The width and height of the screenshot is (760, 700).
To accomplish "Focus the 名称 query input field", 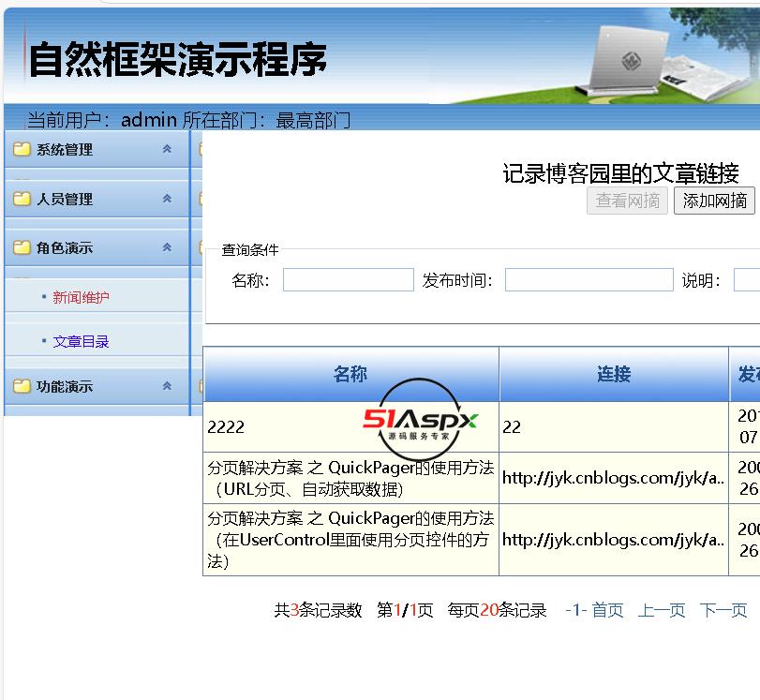I will click(348, 279).
